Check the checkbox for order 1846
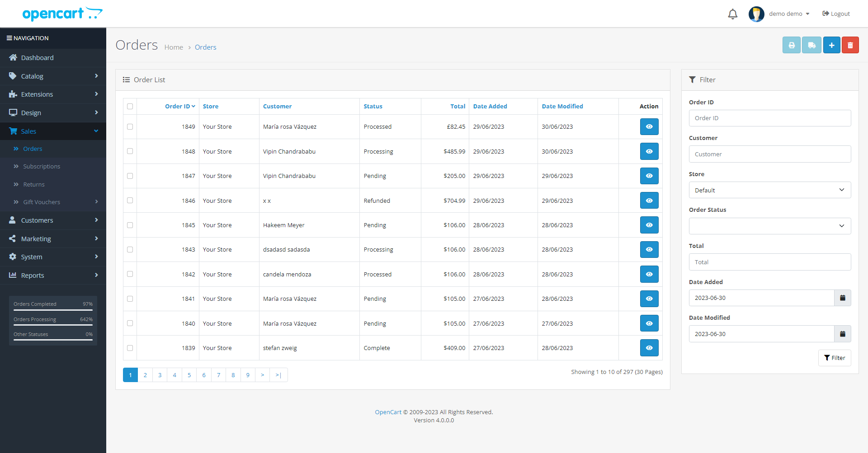This screenshot has height=453, width=868. tap(130, 200)
